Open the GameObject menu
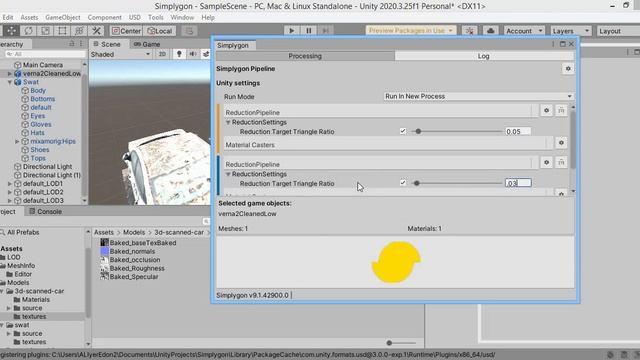 coord(62,18)
